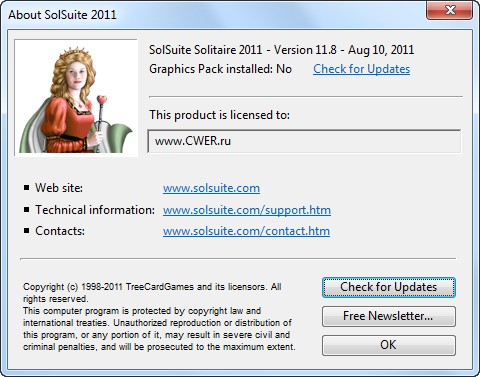The height and width of the screenshot is (377, 480).
Task: Click the Queen of Hearts picture
Action: pos(76,97)
